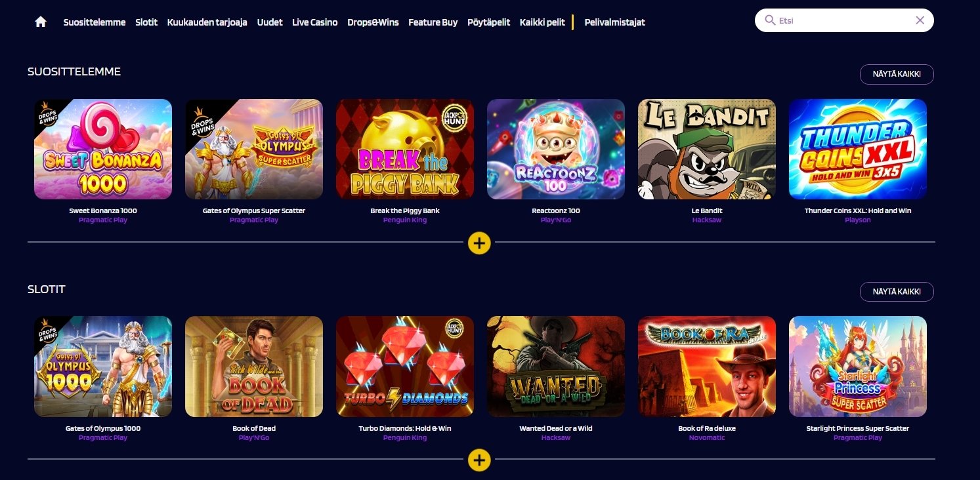
Task: Click Näytä kaikki for Slotit
Action: pos(897,292)
